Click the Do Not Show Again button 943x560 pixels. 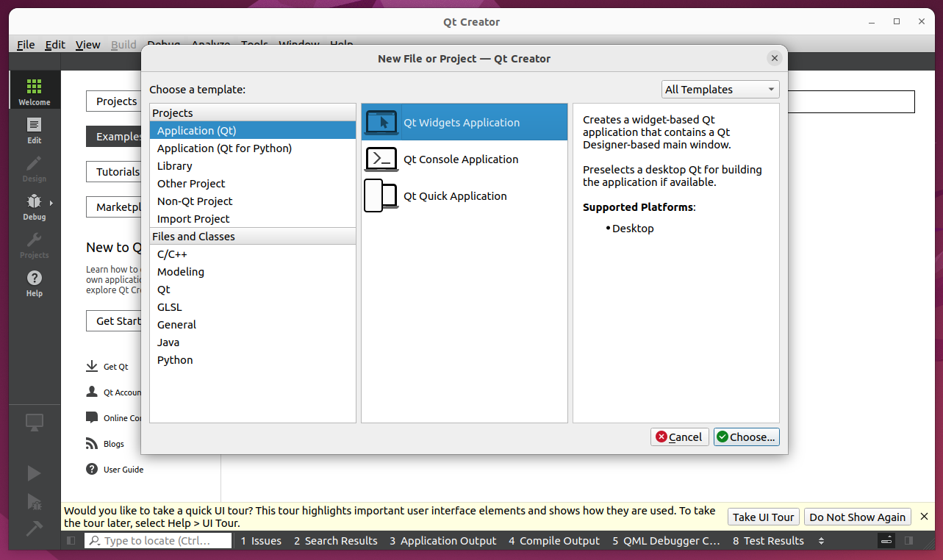click(857, 517)
